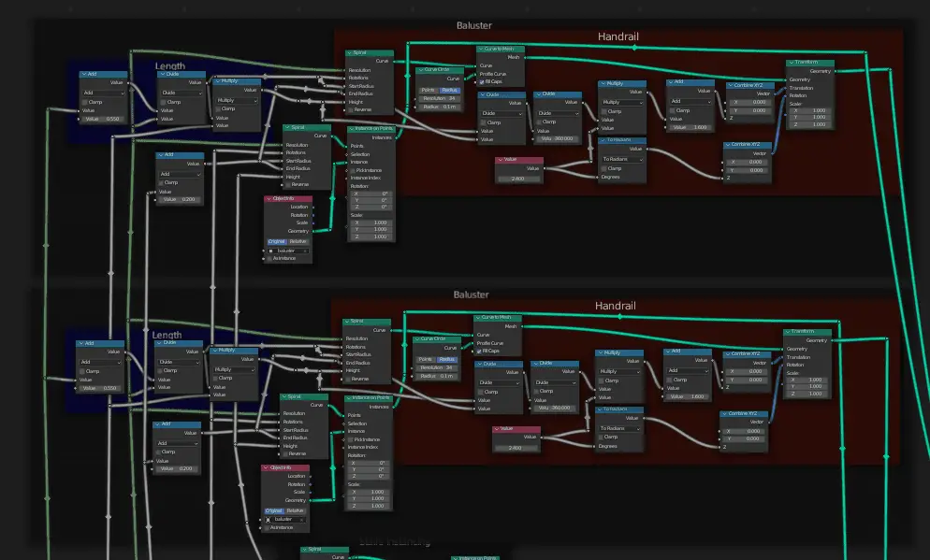930x560 pixels.
Task: Open To Radians dropdown in upper Handrail frame
Action: click(622, 159)
